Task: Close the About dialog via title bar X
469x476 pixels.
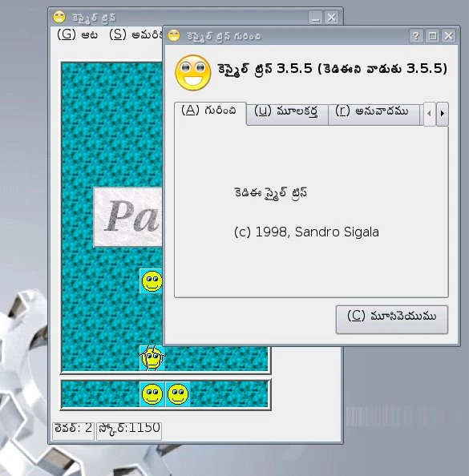Action: coord(449,36)
